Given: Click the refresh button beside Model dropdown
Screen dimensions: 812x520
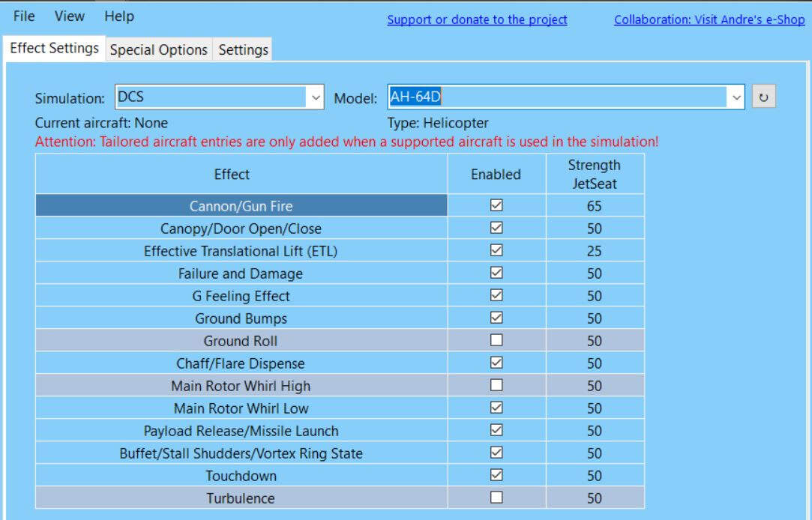Looking at the screenshot, I should click(763, 97).
